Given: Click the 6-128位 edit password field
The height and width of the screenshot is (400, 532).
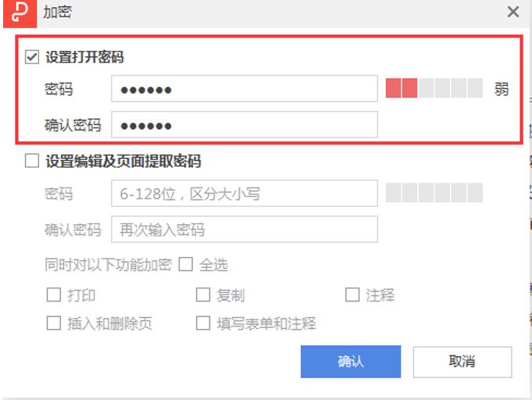Looking at the screenshot, I should 245,194.
